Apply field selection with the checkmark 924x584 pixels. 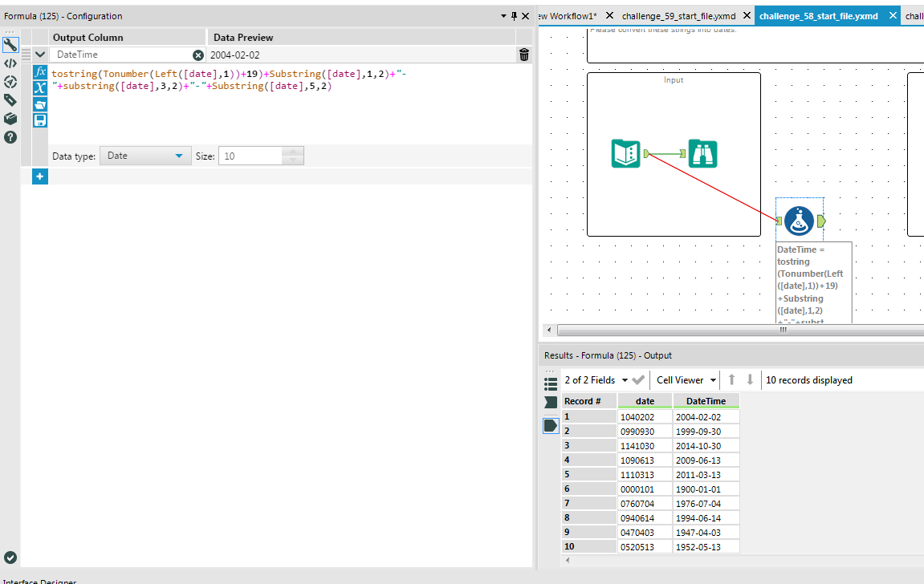click(637, 379)
